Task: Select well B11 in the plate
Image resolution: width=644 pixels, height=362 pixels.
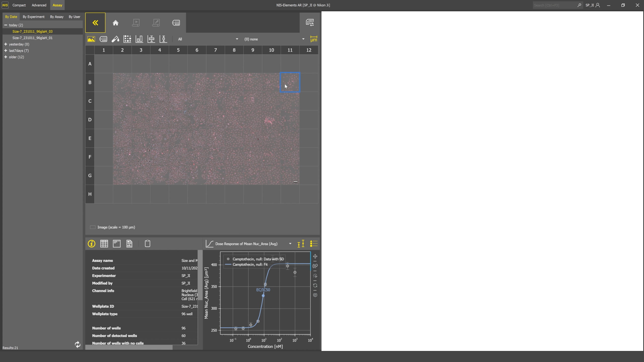Action: [290, 82]
